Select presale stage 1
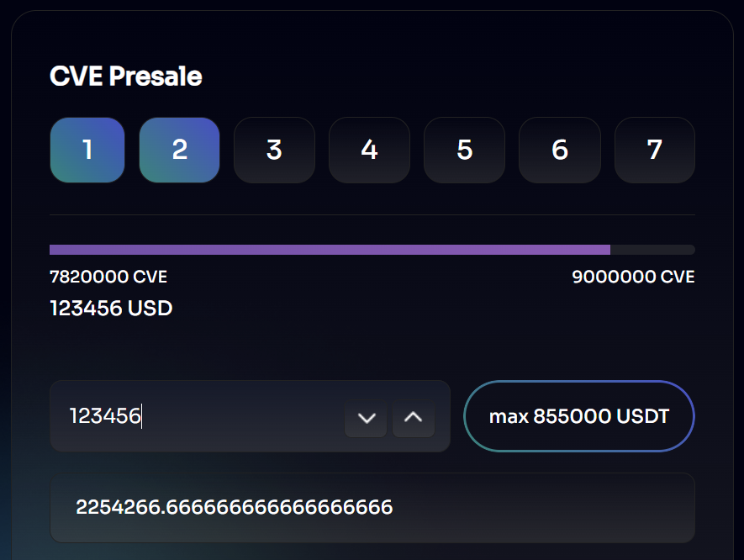This screenshot has width=744, height=560. (87, 150)
